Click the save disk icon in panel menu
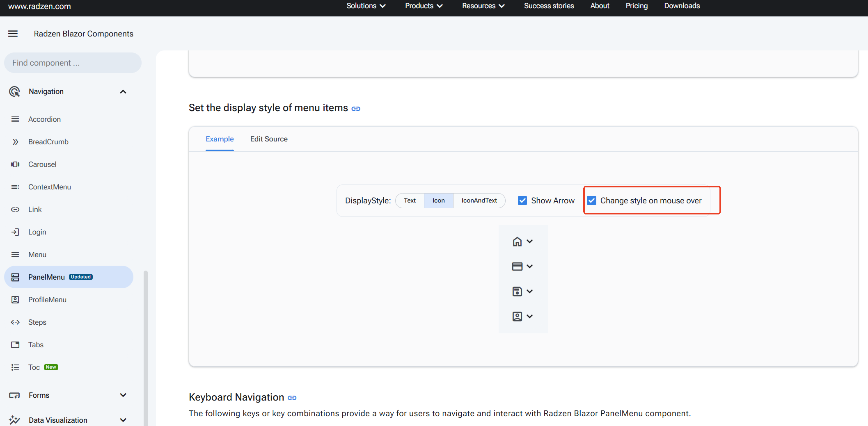This screenshot has height=426, width=868. [517, 292]
